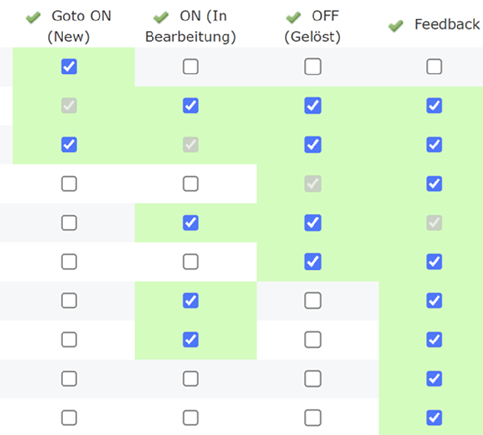This screenshot has width=483, height=435.
Task: Uncheck second-row checkbox under OFF (Gelöst)
Action: pyautogui.click(x=313, y=106)
